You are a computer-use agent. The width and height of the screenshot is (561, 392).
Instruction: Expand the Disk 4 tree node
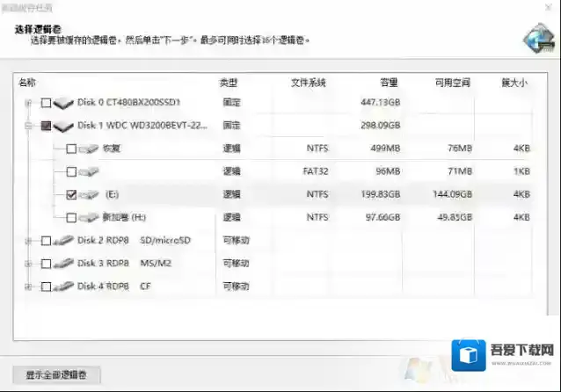[28, 287]
